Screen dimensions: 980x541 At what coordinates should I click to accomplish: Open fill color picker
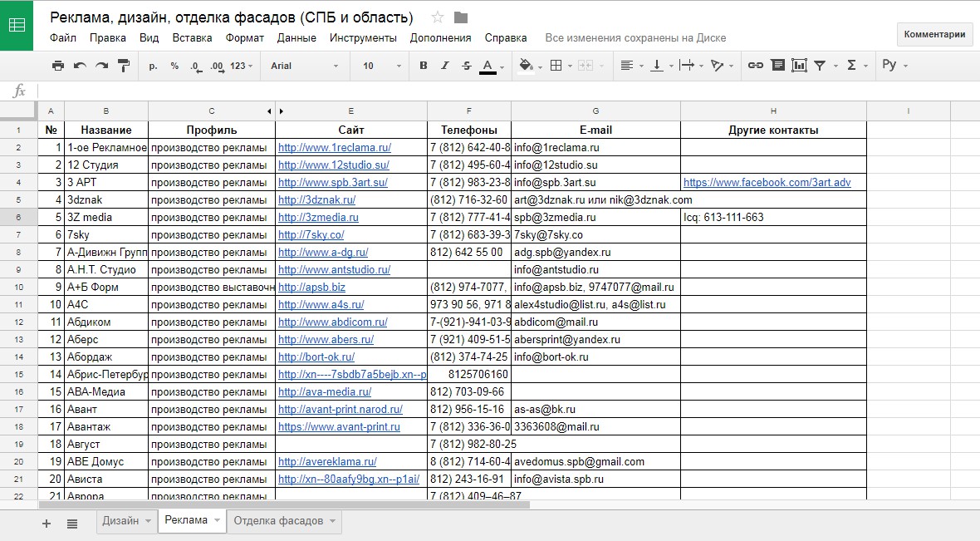click(527, 66)
